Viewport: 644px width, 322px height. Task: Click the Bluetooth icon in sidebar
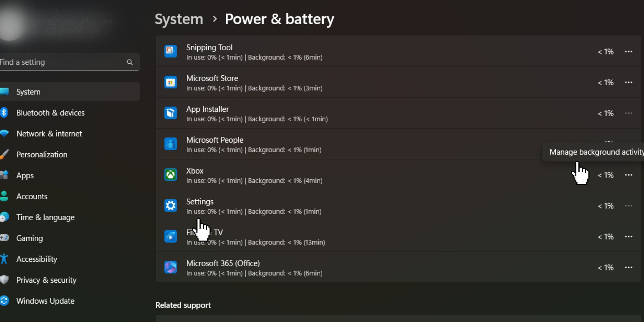pyautogui.click(x=4, y=112)
